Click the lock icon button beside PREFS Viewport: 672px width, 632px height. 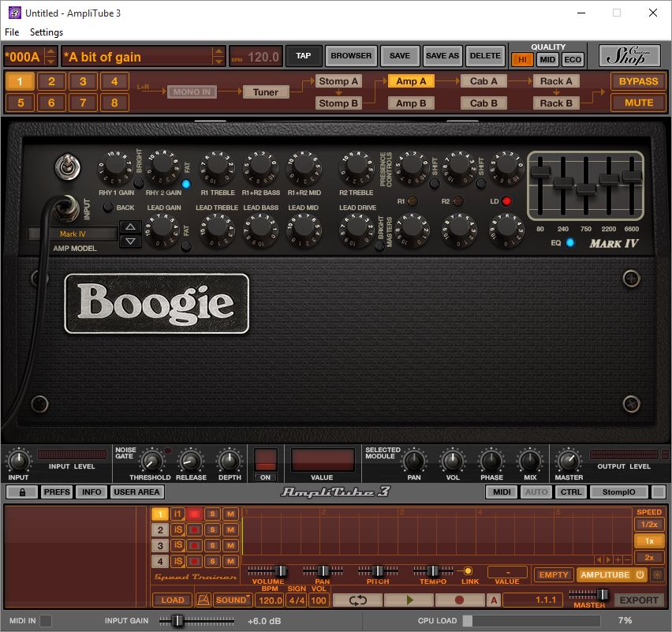22,492
